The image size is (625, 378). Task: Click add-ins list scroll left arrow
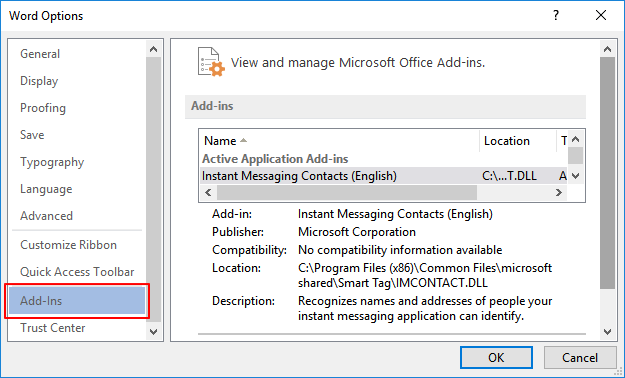(x=208, y=193)
